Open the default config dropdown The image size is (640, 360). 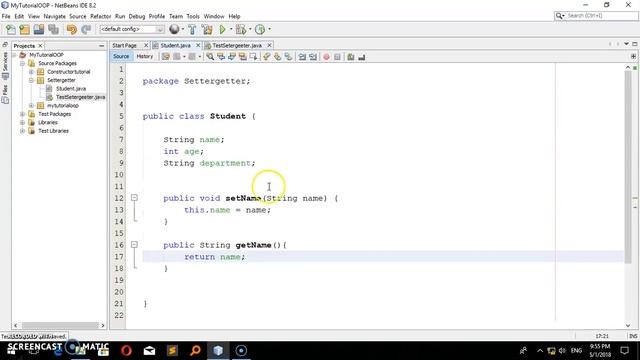click(132, 29)
